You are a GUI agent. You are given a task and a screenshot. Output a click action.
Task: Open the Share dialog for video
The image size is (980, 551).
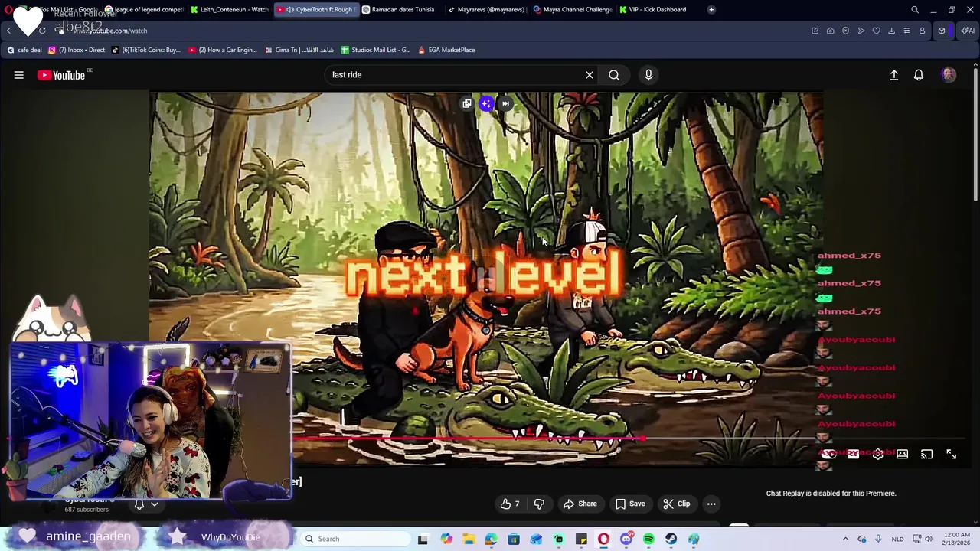(x=580, y=504)
